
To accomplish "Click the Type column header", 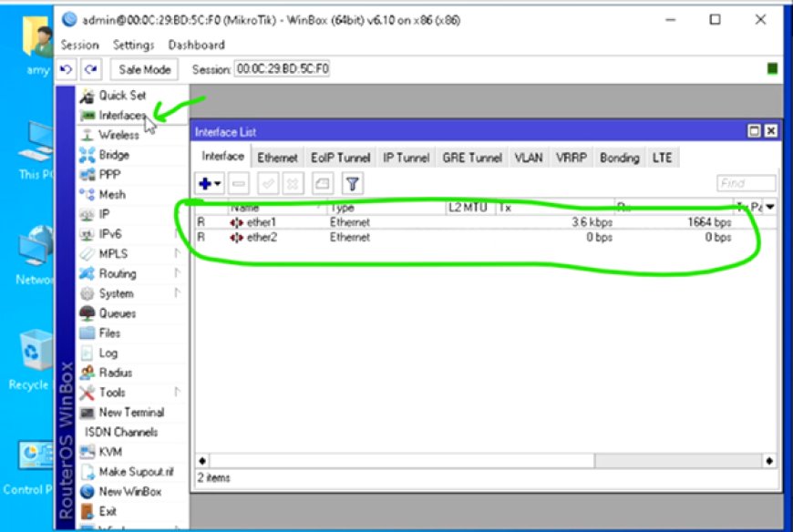I will 386,207.
